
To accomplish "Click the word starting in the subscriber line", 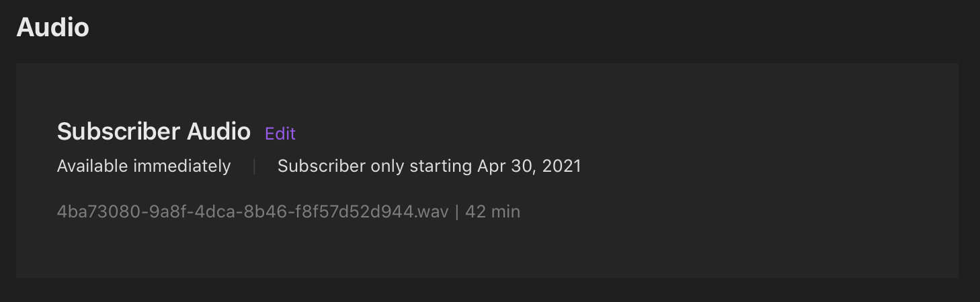I will (439, 166).
